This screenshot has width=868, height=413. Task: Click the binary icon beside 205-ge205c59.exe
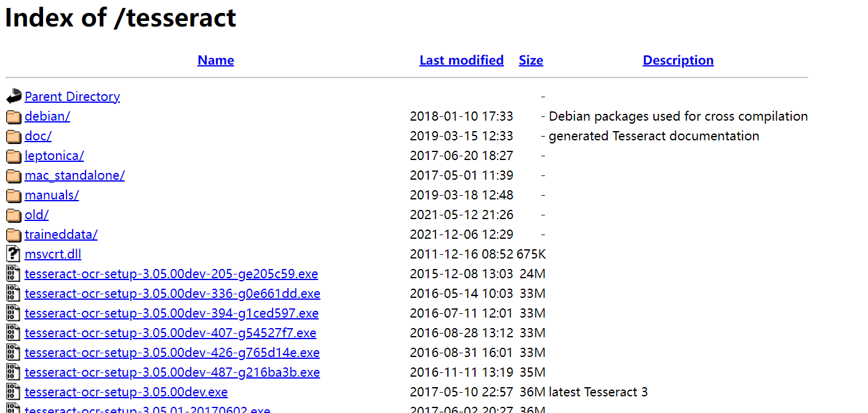(14, 274)
